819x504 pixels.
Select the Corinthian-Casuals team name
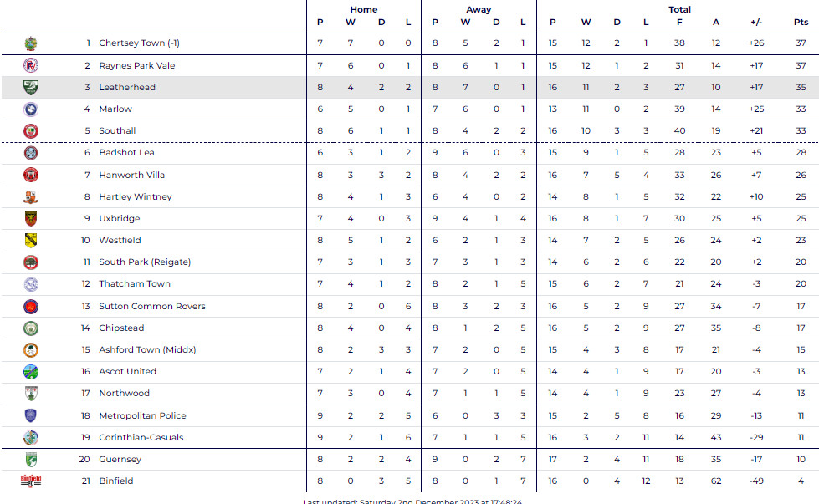tap(141, 437)
